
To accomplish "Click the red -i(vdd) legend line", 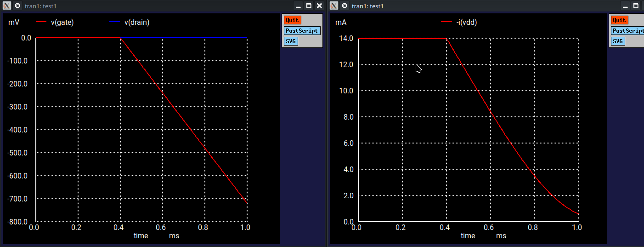I will [446, 22].
